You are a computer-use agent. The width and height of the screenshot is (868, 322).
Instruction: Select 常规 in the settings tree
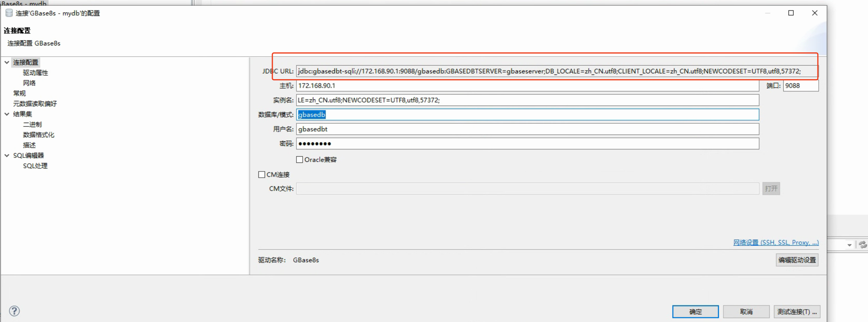19,93
